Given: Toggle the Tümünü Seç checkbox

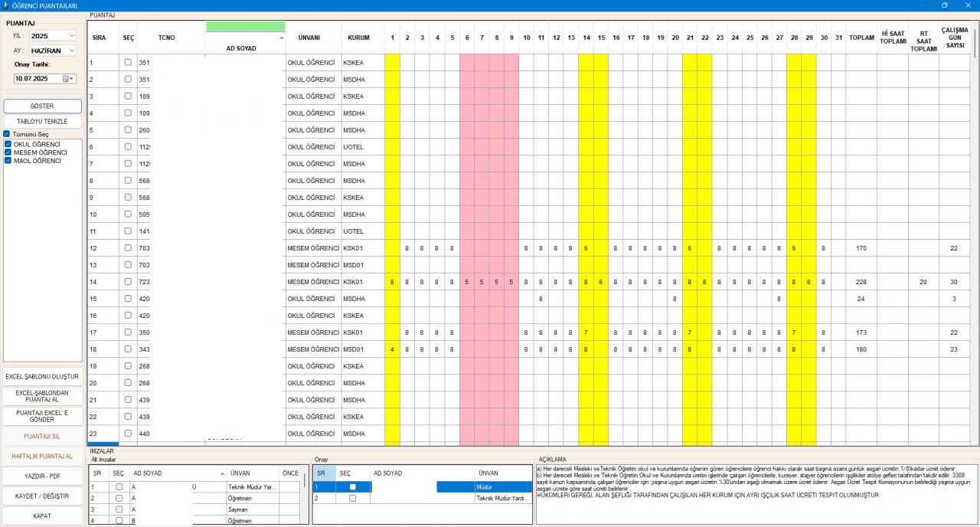Looking at the screenshot, I should (7, 134).
